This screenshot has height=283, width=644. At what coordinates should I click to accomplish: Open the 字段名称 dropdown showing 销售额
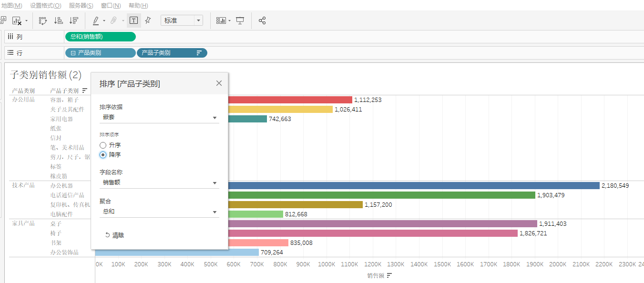point(159,182)
